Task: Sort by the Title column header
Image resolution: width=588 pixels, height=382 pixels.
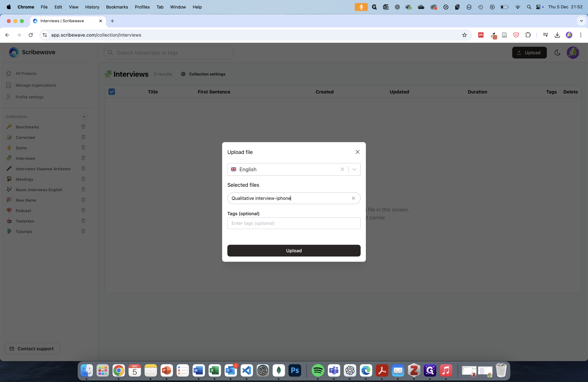Action: [x=153, y=92]
